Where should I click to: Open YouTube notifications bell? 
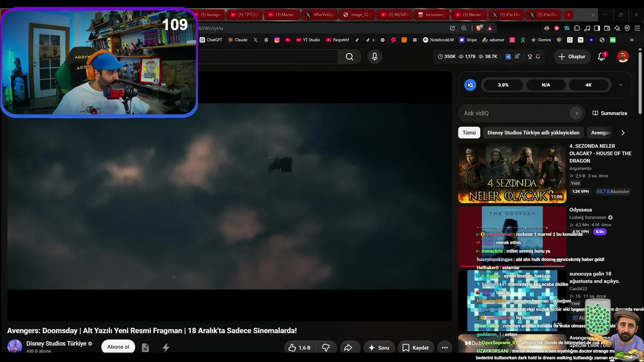601,57
